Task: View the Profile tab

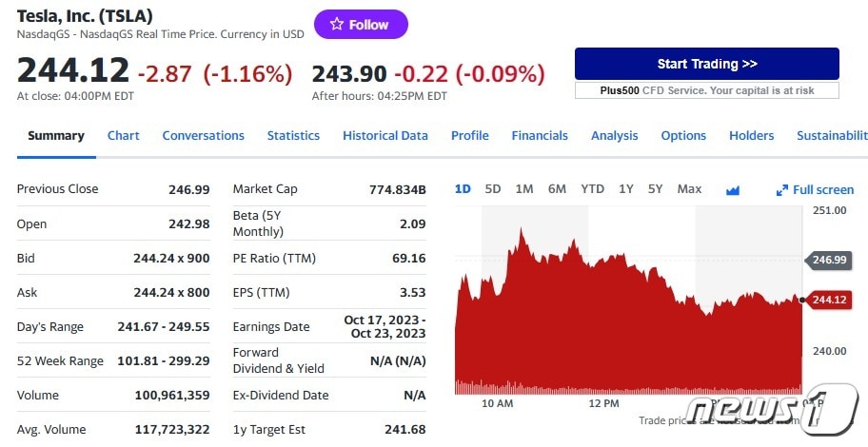Action: (470, 136)
